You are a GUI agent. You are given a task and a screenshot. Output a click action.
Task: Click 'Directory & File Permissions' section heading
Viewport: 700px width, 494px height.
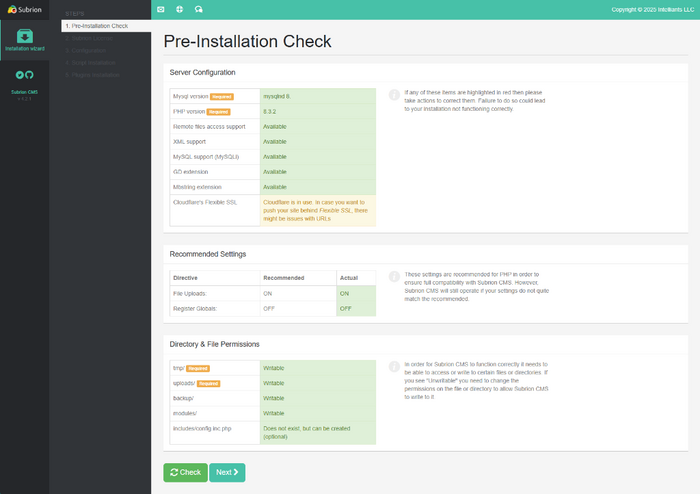pos(214,344)
